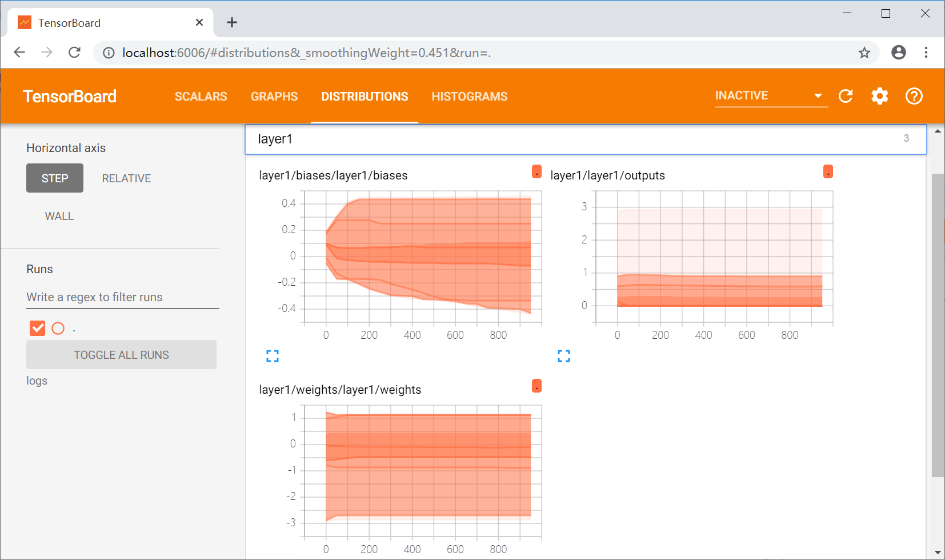Image resolution: width=945 pixels, height=560 pixels.
Task: Close the TensorBoard browser tab
Action: tap(199, 22)
